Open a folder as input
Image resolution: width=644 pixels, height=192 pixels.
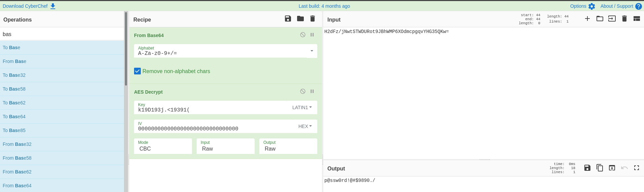click(x=600, y=19)
